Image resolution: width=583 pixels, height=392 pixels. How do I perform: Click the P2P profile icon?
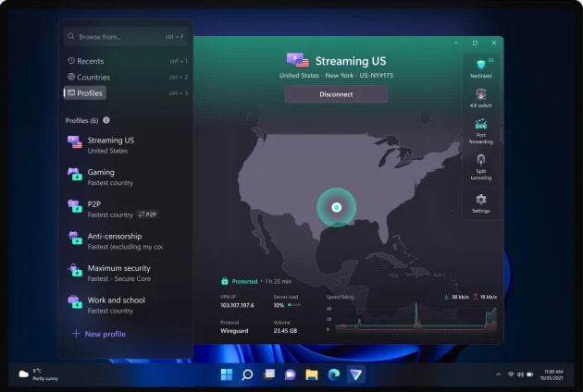tap(75, 206)
